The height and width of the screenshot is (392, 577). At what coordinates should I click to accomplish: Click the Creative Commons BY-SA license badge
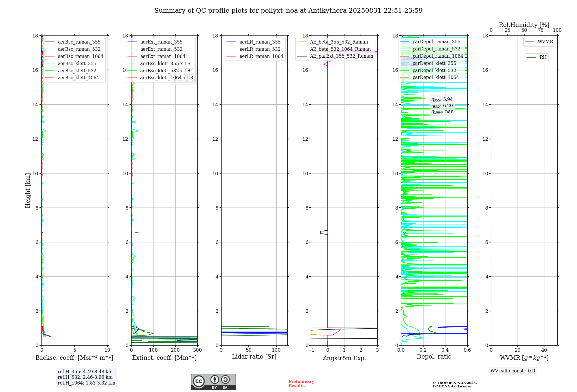(213, 382)
